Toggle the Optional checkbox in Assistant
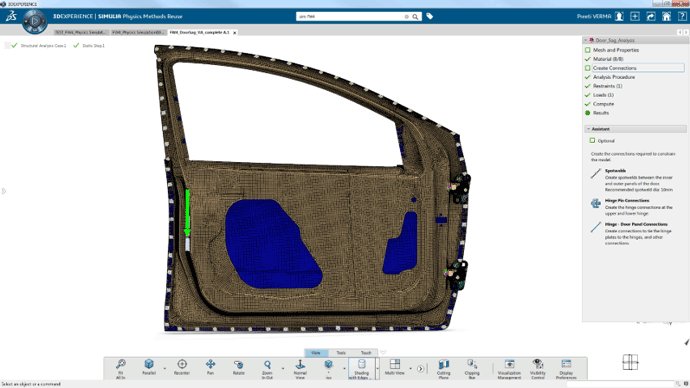 592,141
